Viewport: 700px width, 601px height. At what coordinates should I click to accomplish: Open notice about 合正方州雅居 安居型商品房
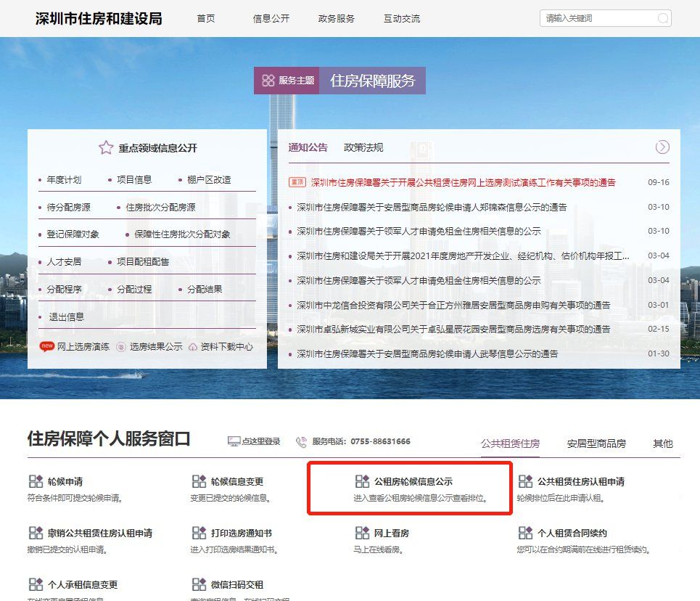(453, 305)
